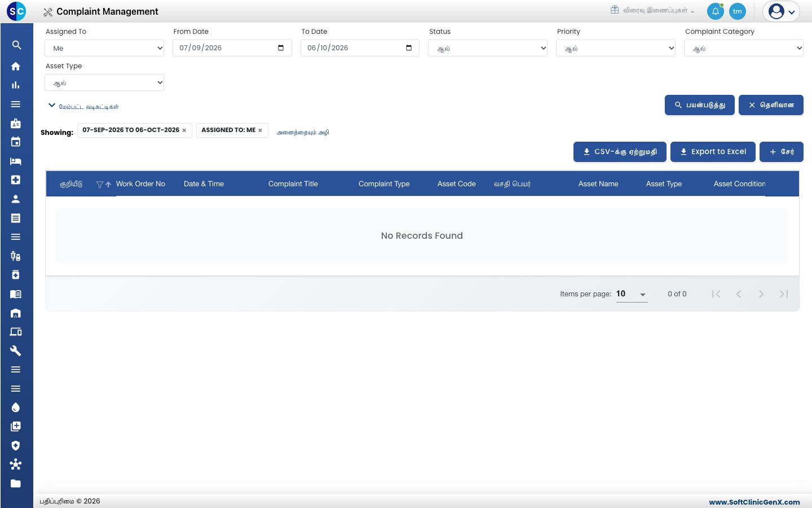This screenshot has width=812, height=508.
Task: Select the bed icon in the sidebar
Action: (x=16, y=161)
